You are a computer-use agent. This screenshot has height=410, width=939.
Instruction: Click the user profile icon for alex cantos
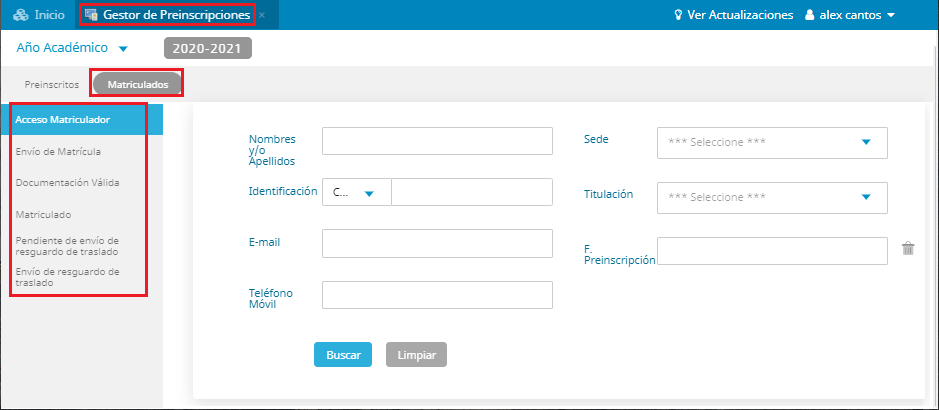(811, 15)
